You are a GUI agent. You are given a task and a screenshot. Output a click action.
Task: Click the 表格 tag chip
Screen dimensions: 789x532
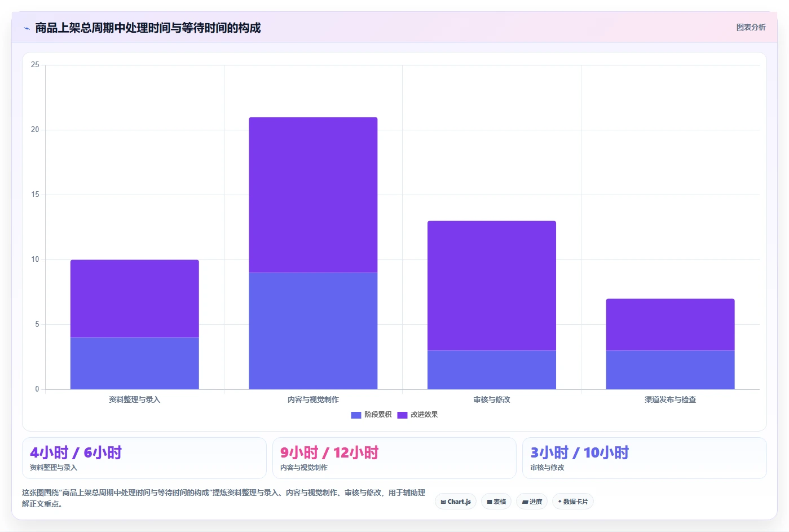point(496,502)
